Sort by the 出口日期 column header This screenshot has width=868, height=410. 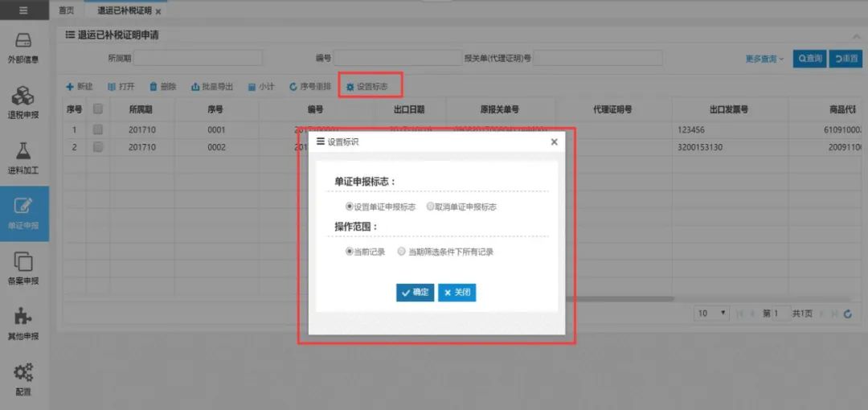[x=409, y=109]
